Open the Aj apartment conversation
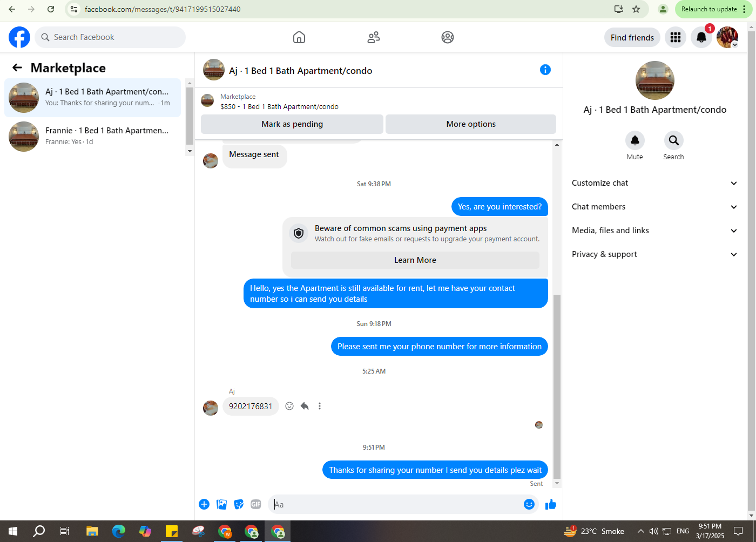This screenshot has height=542, width=756. pyautogui.click(x=93, y=98)
